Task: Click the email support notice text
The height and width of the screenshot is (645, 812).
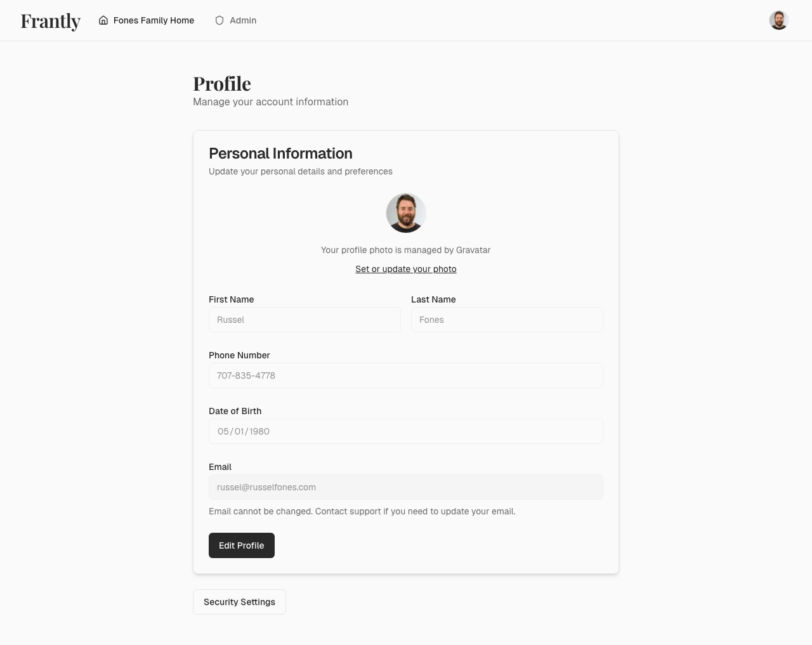Action: tap(362, 511)
